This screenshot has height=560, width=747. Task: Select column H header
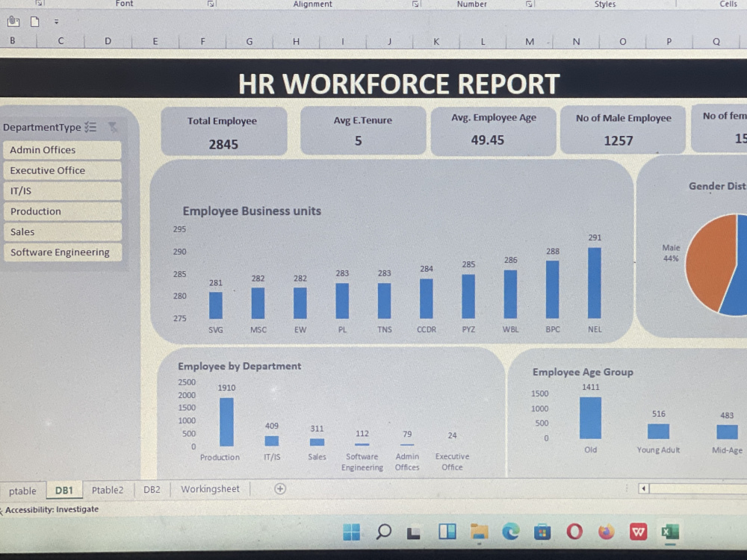[296, 41]
